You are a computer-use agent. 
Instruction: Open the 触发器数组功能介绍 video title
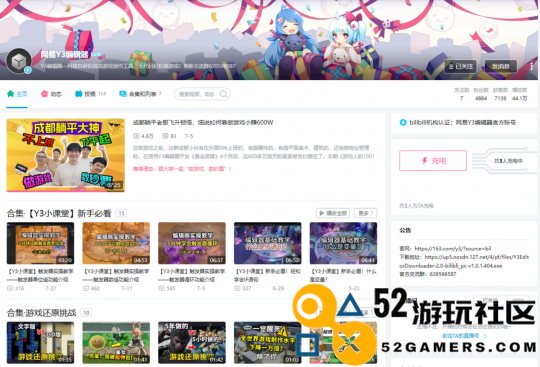(116, 275)
